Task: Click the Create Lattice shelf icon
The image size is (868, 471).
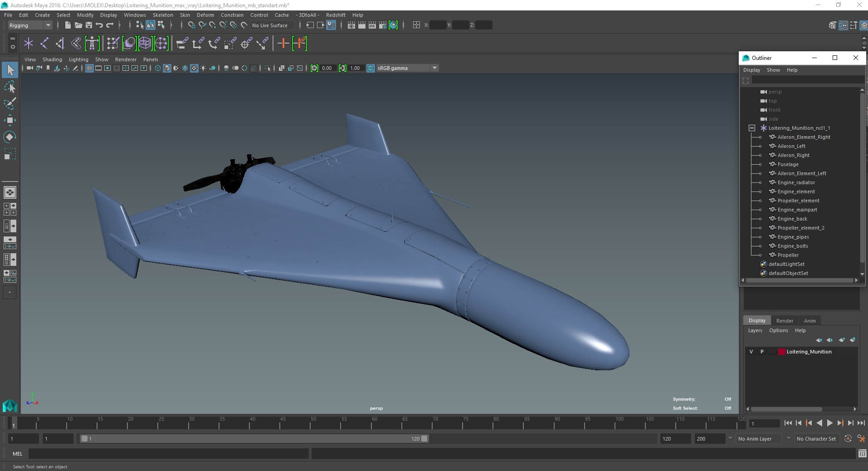Action: coord(145,44)
